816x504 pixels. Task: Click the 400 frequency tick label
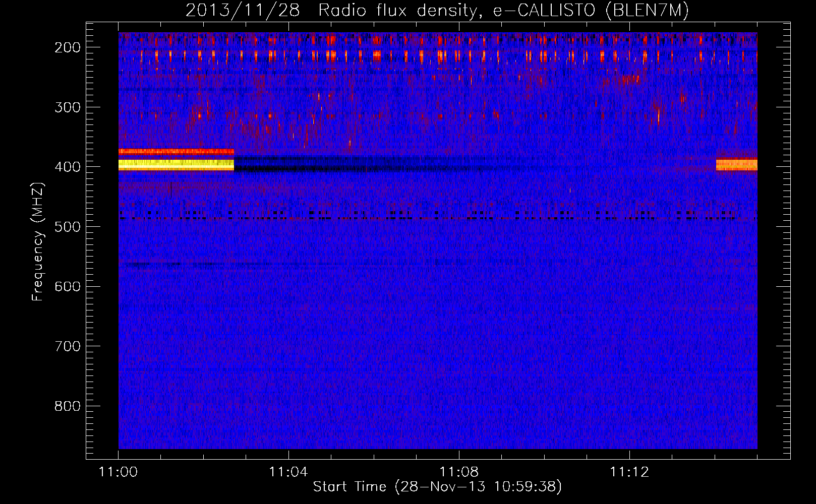68,167
